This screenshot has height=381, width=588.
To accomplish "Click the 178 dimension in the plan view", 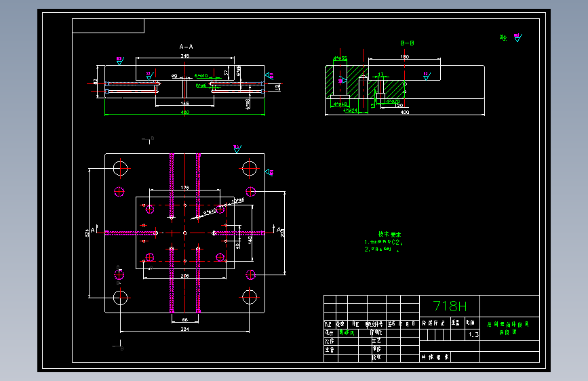I will [185, 188].
